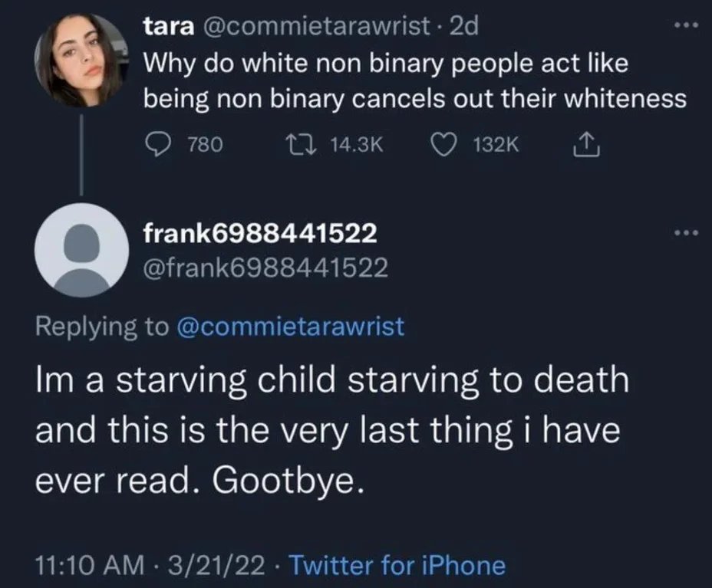This screenshot has height=588, width=712.
Task: Click the 14.3K retweet count
Action: point(357,145)
